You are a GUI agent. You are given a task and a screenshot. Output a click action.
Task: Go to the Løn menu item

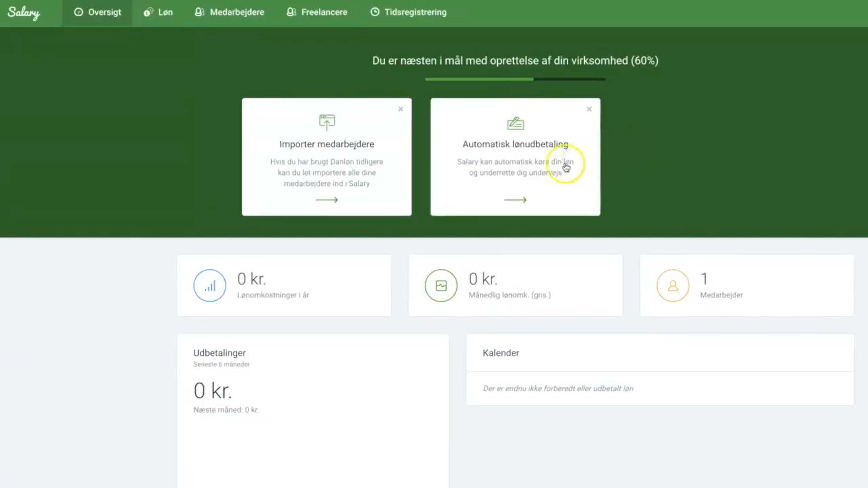[x=158, y=12]
